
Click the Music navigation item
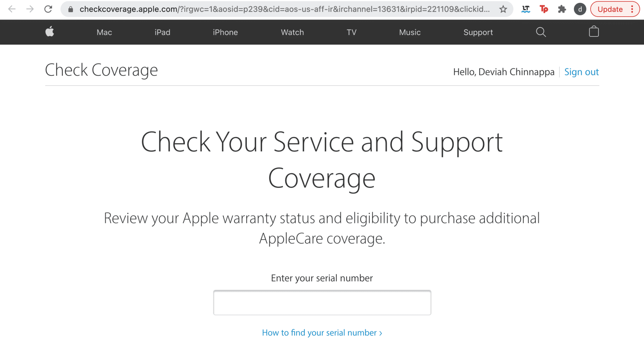(x=410, y=32)
